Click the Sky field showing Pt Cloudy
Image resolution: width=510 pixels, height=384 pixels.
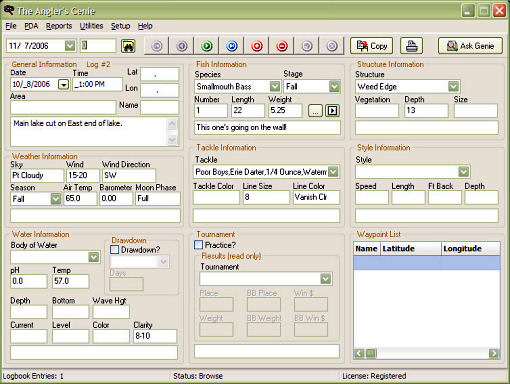[x=37, y=175]
